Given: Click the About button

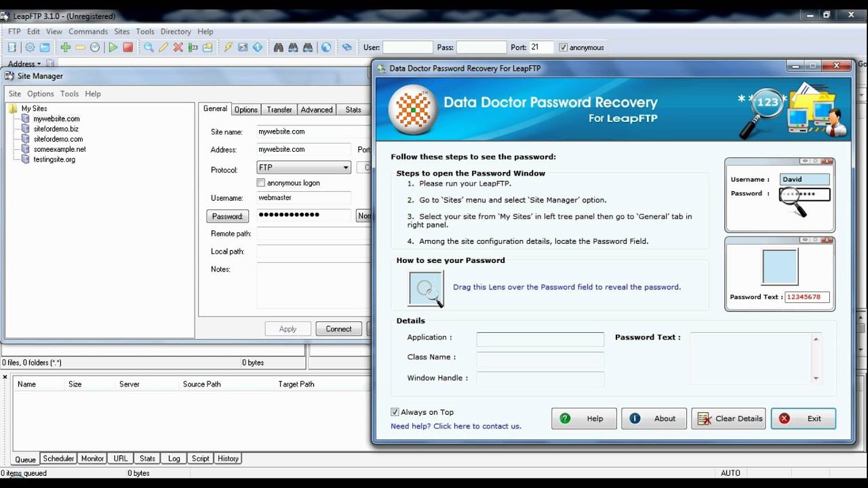Looking at the screenshot, I should (x=654, y=419).
